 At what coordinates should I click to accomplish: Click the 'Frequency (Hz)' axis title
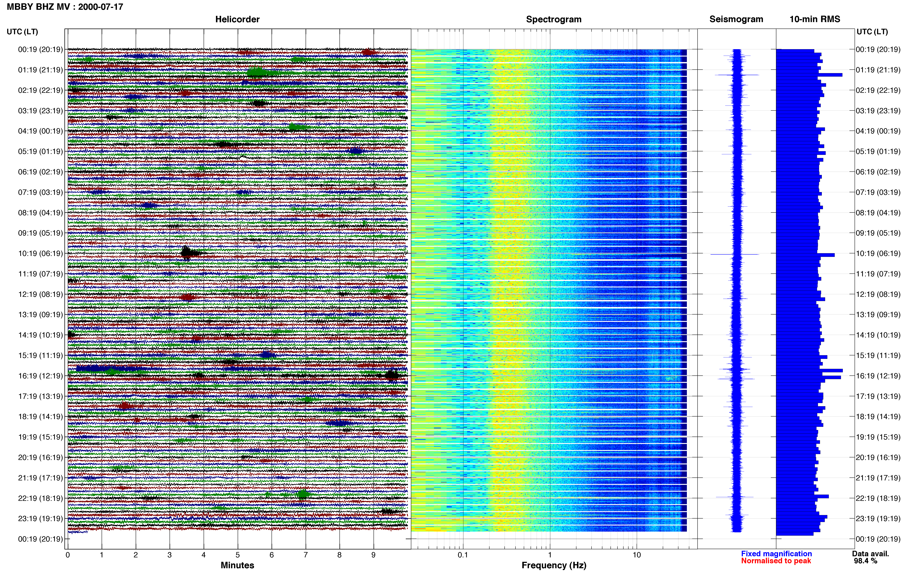tap(554, 565)
